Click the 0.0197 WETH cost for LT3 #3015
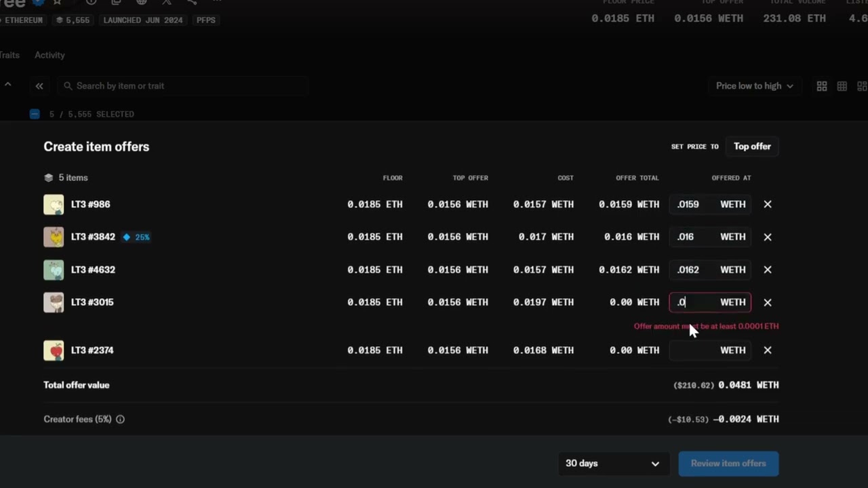This screenshot has height=488, width=868. point(543,302)
